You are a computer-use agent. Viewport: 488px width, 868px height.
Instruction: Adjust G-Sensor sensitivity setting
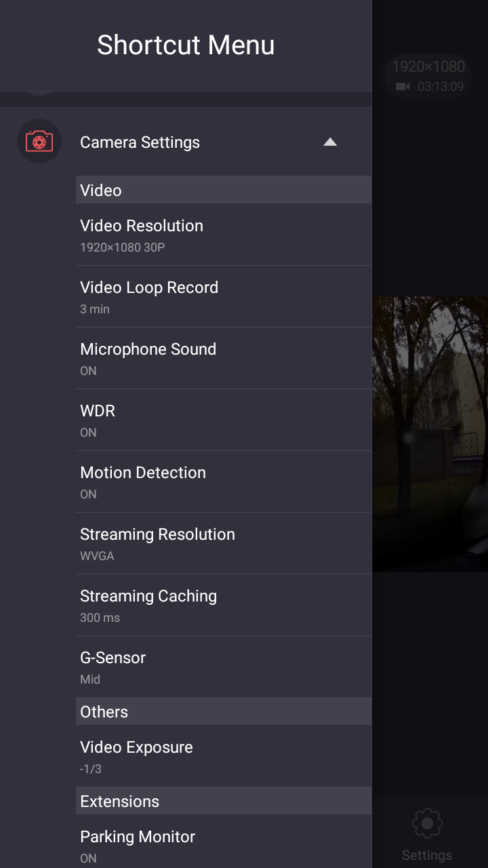tap(224, 667)
